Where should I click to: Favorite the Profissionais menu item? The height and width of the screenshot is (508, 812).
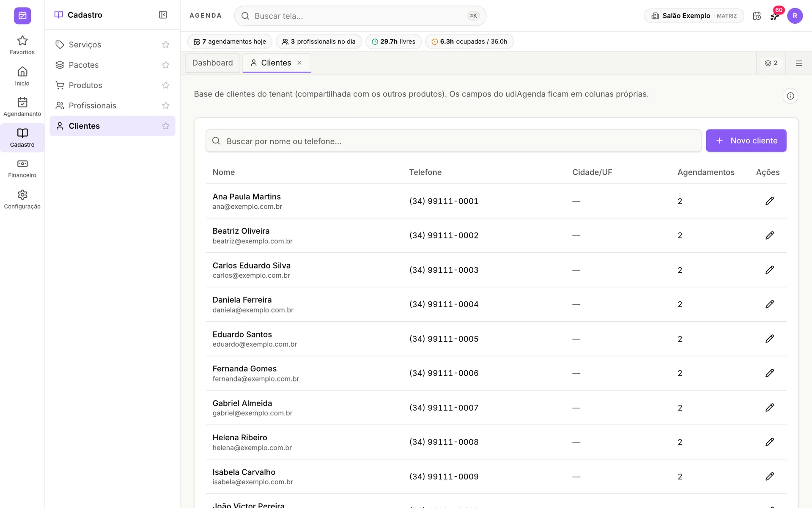166,105
